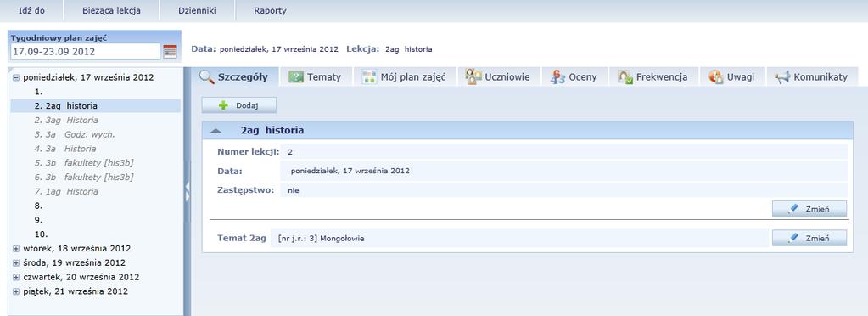The image size is (868, 316).
Task: Click the icon on Uwagi tab
Action: click(716, 77)
